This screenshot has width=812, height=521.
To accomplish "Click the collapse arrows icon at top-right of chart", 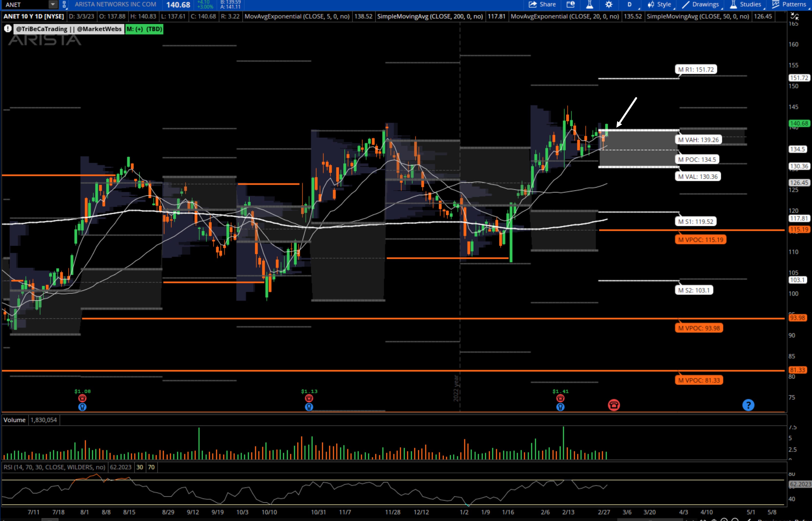I will 794,16.
